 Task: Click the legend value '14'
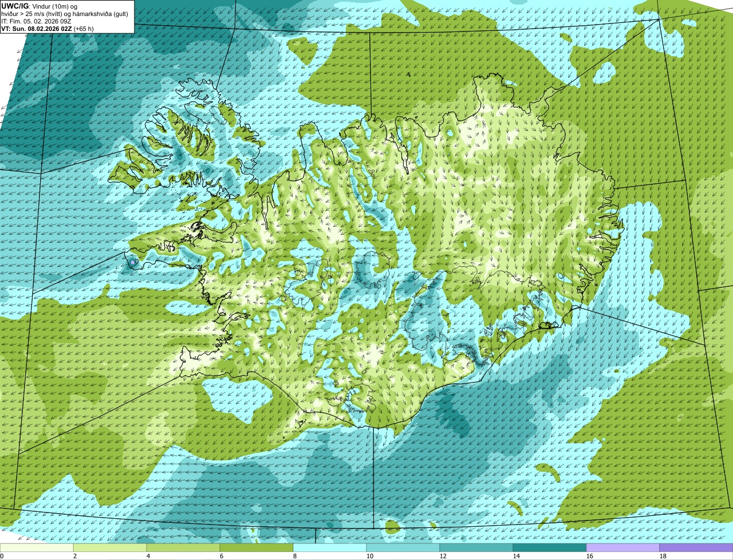click(x=517, y=556)
